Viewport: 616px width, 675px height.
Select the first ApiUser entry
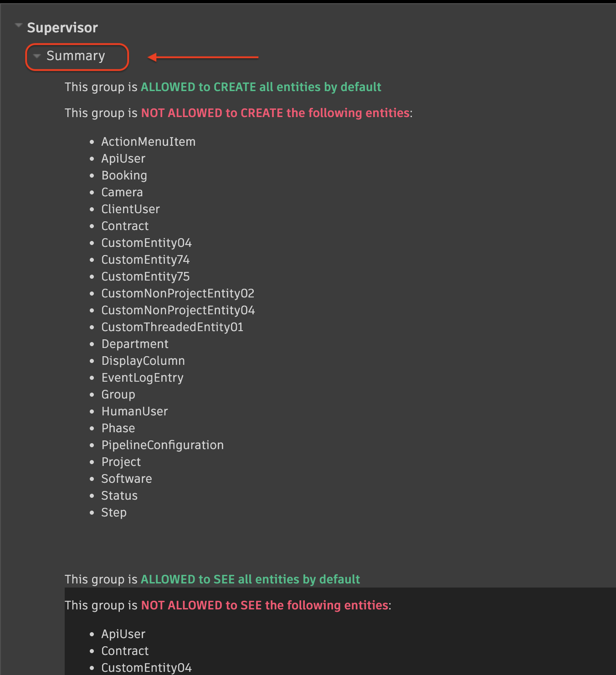pyautogui.click(x=123, y=159)
